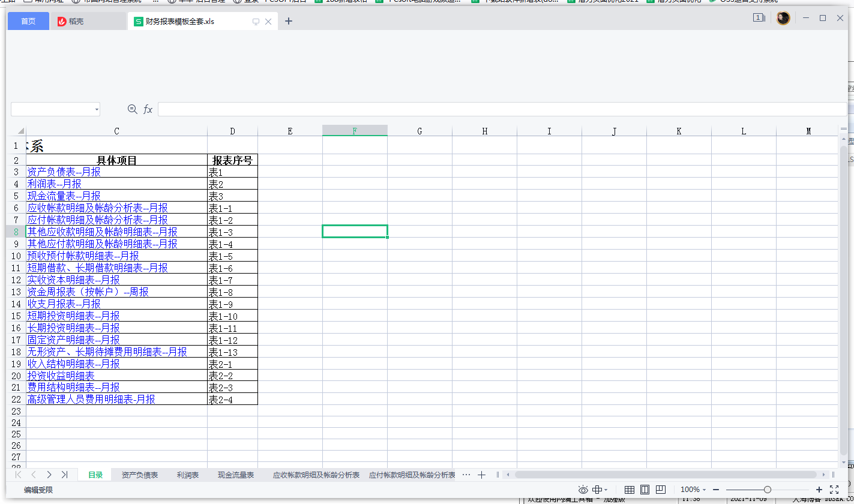This screenshot has width=854, height=504.
Task: Go to the first sheet tab arrow
Action: [x=18, y=475]
